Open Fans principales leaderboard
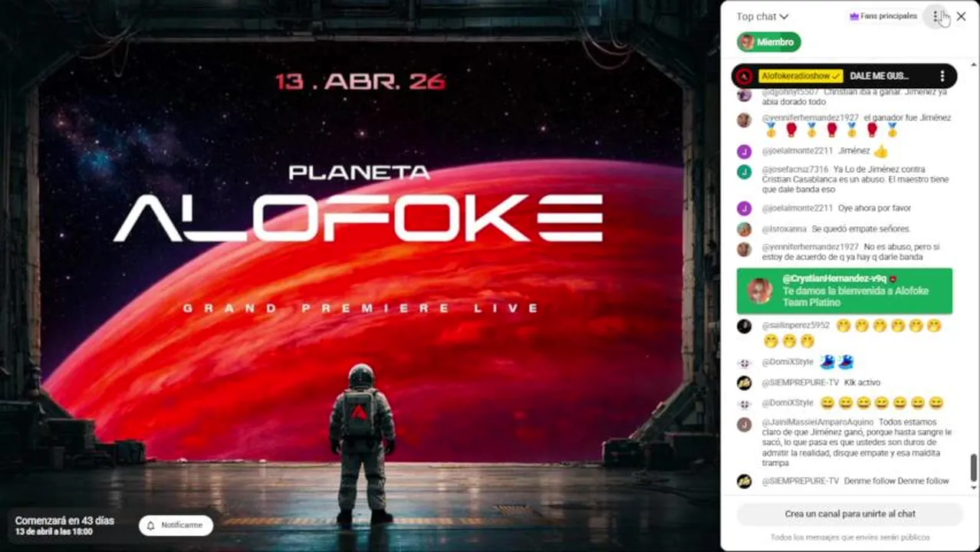 (882, 16)
